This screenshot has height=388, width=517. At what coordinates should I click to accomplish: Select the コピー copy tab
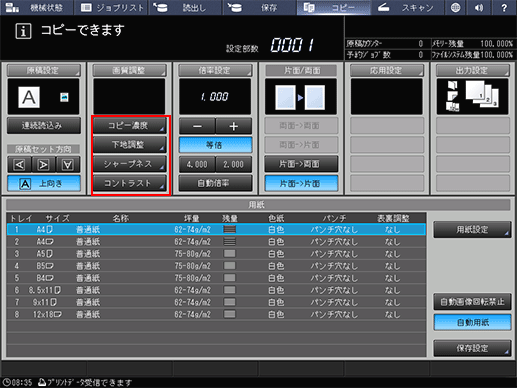(x=333, y=7)
